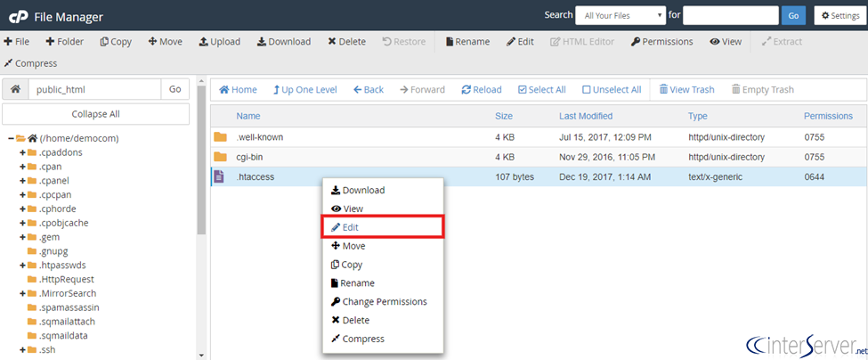Screen dimensions: 868x360
Task: Click the public_html path field
Action: [x=94, y=89]
